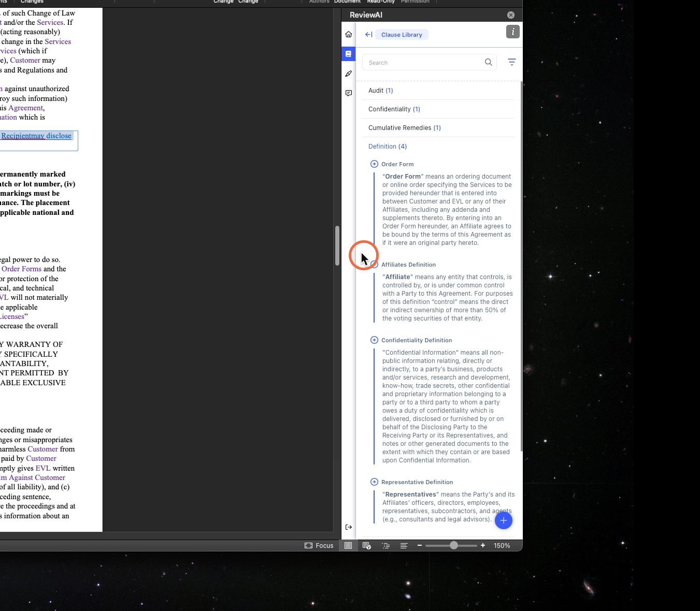The width and height of the screenshot is (700, 611).
Task: Insert the Order Form clause with plus icon
Action: coord(375,164)
